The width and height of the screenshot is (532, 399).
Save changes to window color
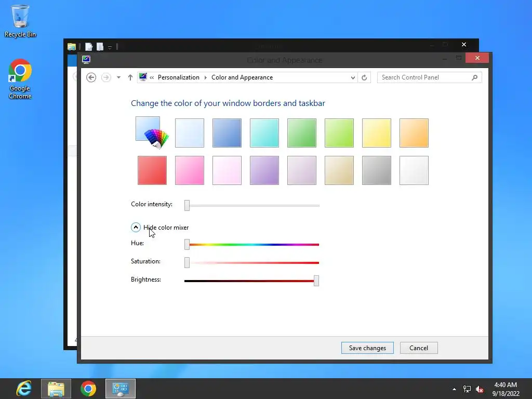tap(367, 348)
